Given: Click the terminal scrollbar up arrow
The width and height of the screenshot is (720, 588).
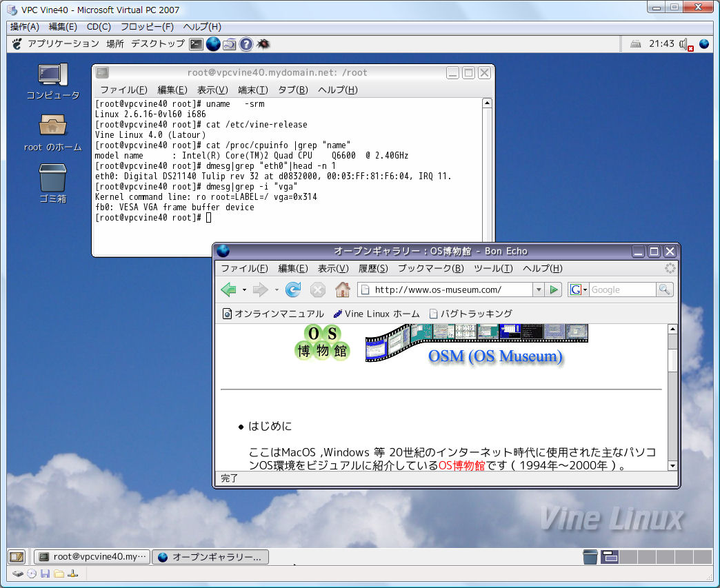Looking at the screenshot, I should click(487, 103).
